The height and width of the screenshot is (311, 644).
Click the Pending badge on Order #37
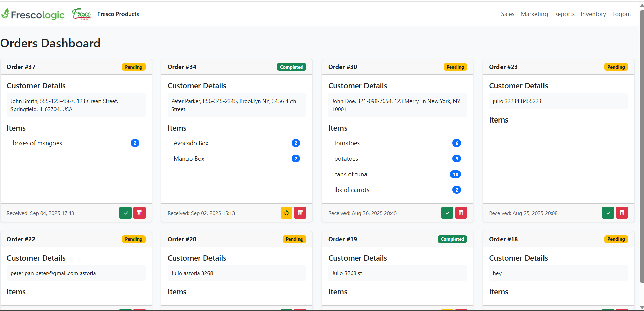(134, 67)
